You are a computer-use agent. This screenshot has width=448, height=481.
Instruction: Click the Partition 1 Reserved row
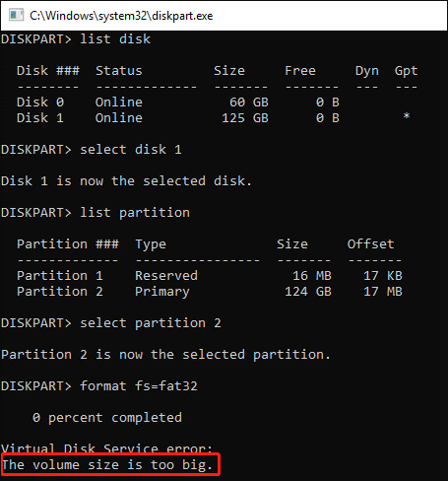click(x=210, y=276)
